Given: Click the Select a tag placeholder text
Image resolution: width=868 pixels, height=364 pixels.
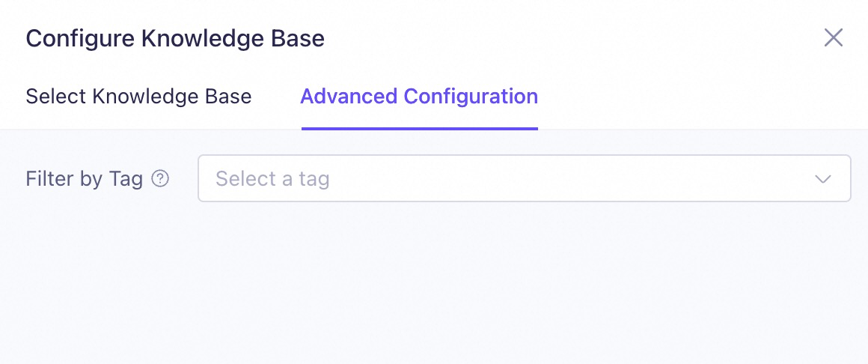Looking at the screenshot, I should point(272,179).
